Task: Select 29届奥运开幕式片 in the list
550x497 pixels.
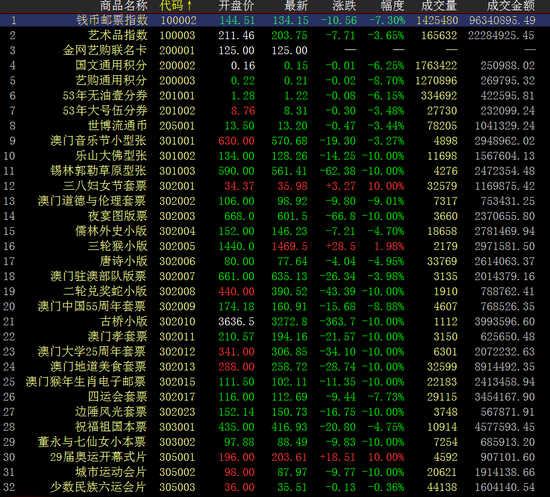Action: [99, 457]
